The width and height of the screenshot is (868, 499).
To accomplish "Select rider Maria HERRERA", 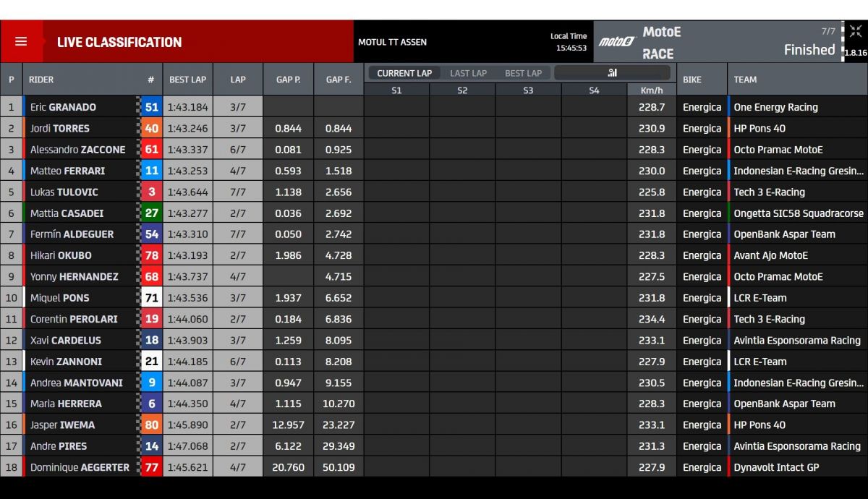I will tap(66, 404).
